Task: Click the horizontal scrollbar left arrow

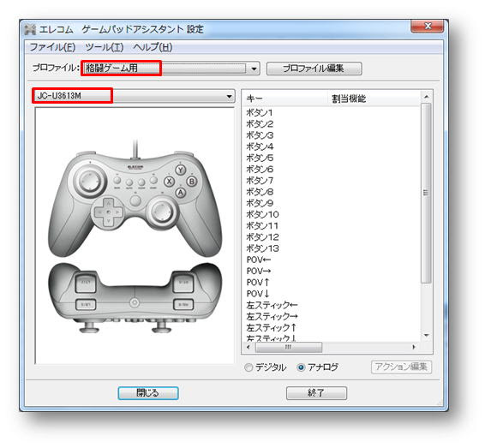Action: (248, 347)
